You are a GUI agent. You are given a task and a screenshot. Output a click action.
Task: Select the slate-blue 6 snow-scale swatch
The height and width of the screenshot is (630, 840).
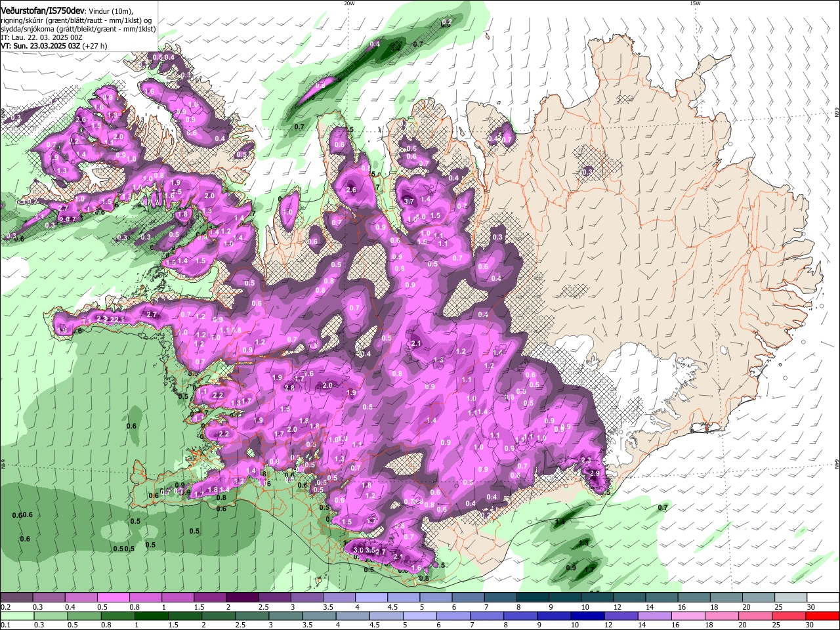pos(467,597)
